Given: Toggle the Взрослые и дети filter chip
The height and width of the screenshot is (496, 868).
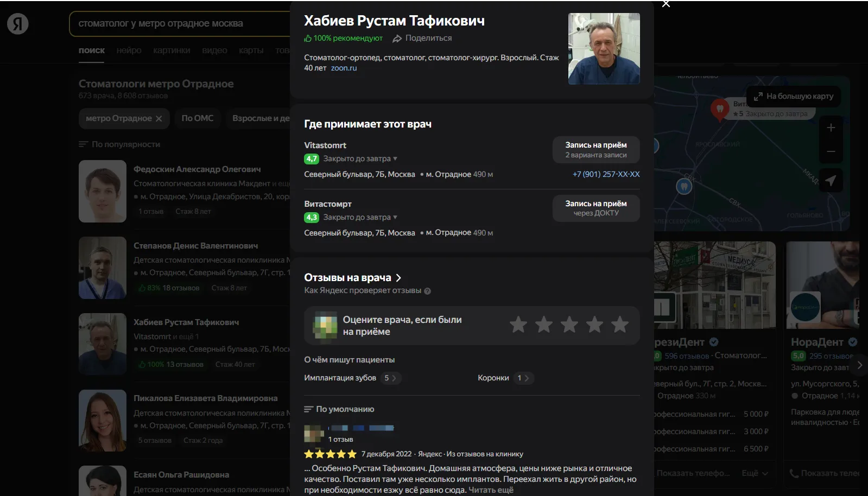Looking at the screenshot, I should coord(259,118).
